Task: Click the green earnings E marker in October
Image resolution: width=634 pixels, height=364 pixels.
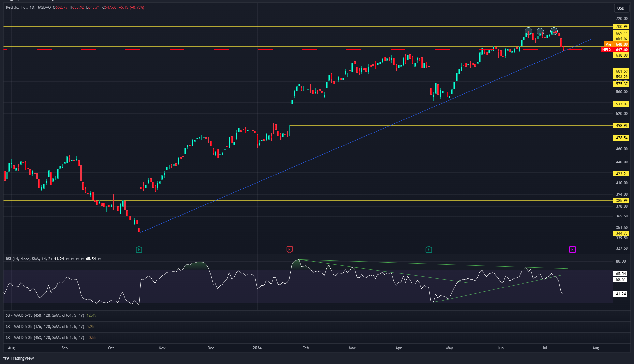Action: [139, 250]
